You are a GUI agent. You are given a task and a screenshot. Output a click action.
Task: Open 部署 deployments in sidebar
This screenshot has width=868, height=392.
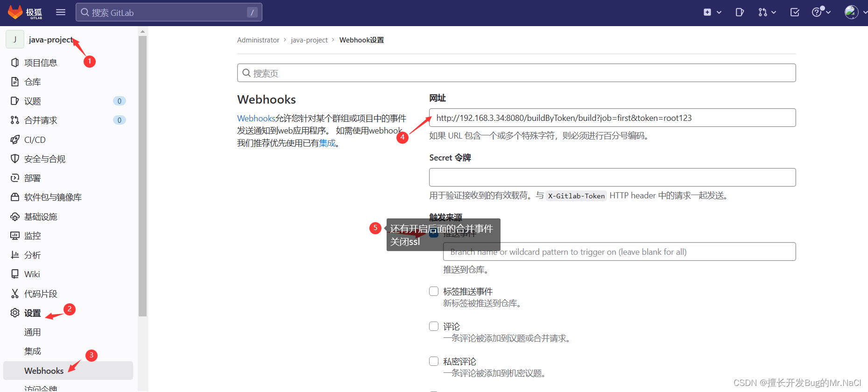tap(68, 178)
